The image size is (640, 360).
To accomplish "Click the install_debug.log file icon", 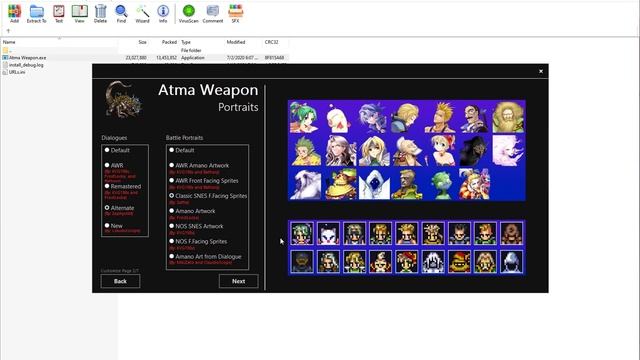I will tap(5, 65).
